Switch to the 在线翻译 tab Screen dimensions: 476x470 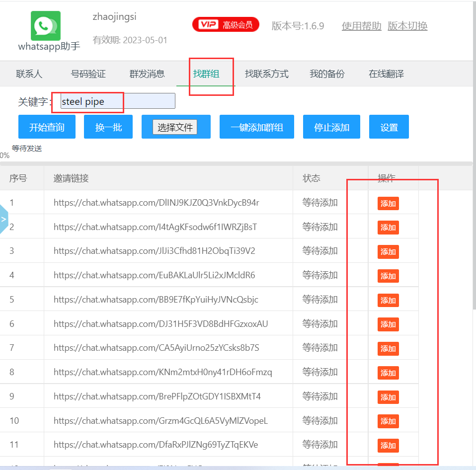[x=386, y=74]
